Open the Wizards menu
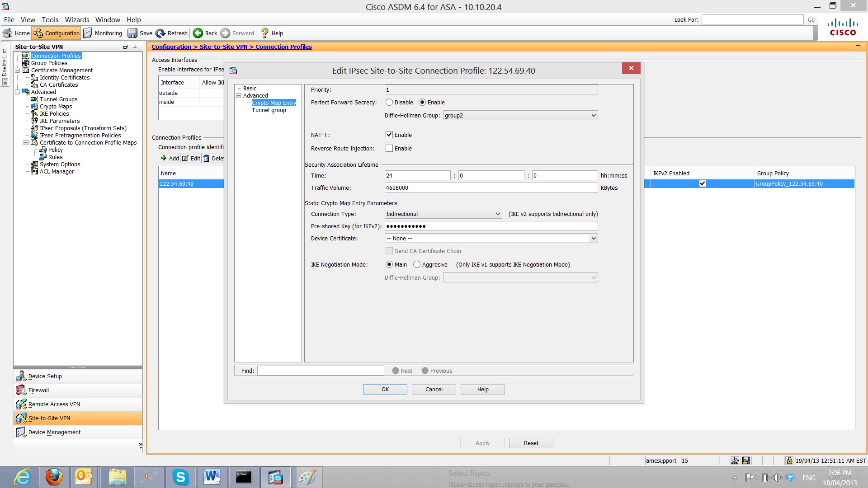 point(77,20)
